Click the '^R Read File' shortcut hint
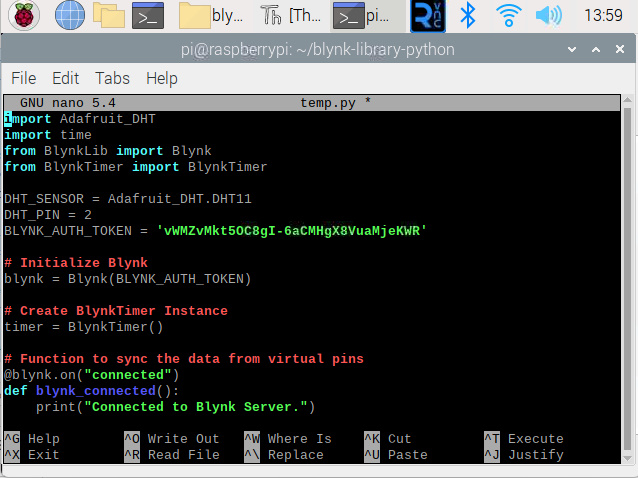Screen dimensions: 638x478 [x=172, y=455]
